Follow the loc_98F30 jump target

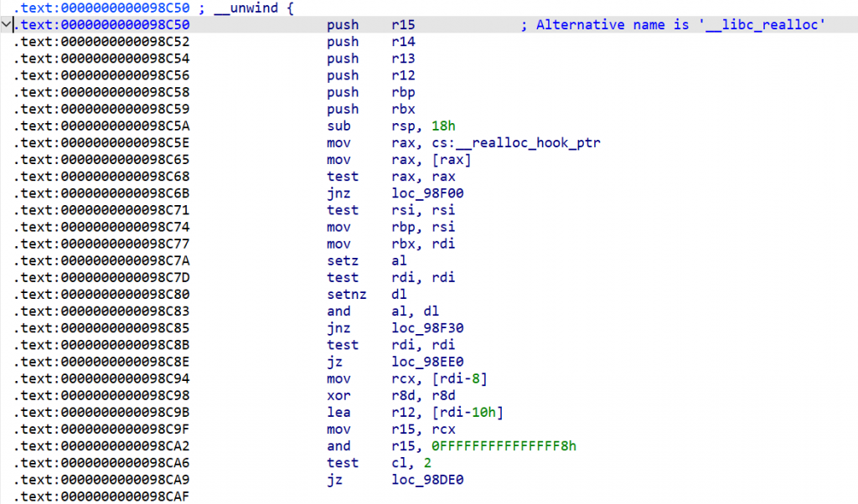(427, 327)
